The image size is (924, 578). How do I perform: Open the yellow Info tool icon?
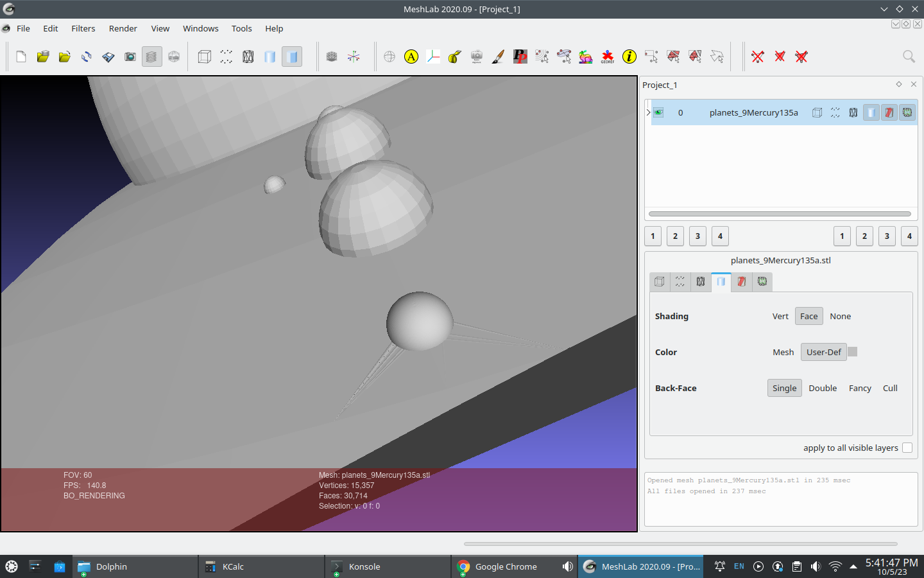point(629,57)
